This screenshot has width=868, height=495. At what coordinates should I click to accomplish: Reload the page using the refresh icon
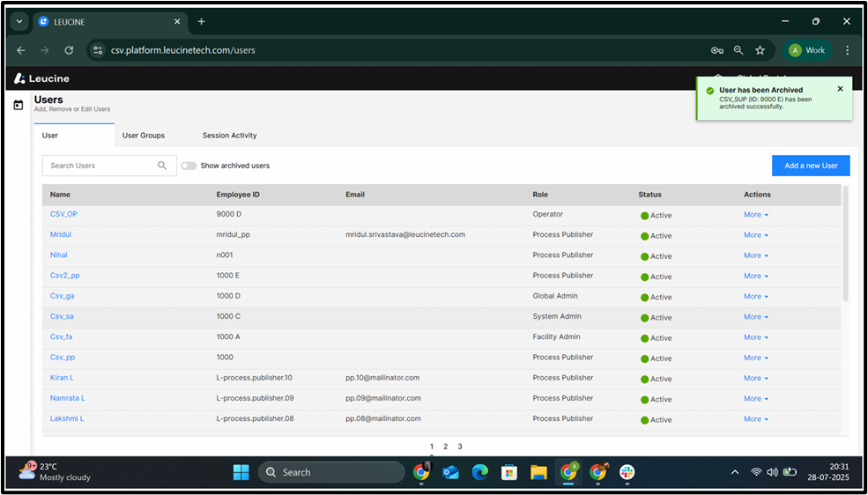click(69, 50)
